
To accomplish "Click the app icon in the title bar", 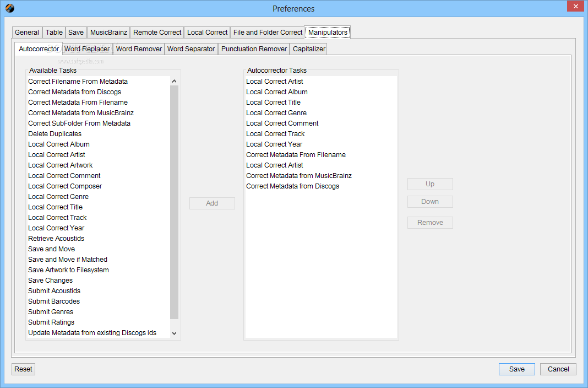I will tap(10, 8).
